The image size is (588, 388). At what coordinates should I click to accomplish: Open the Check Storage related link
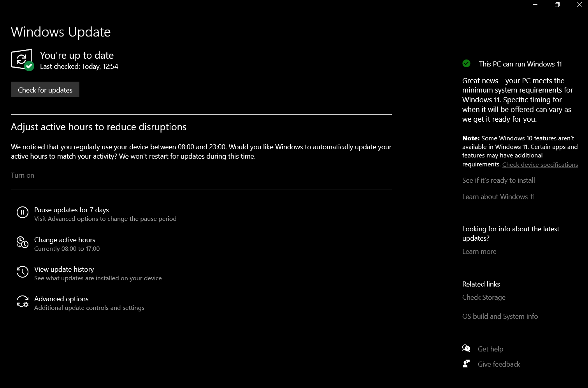tap(484, 297)
